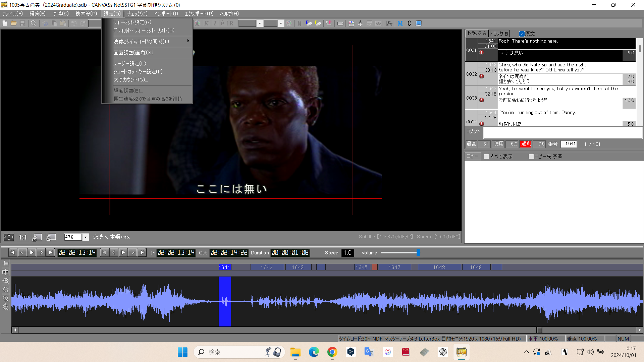Select 画面調整(画角)(S) menu entry
This screenshot has width=644, height=362.
point(147,53)
